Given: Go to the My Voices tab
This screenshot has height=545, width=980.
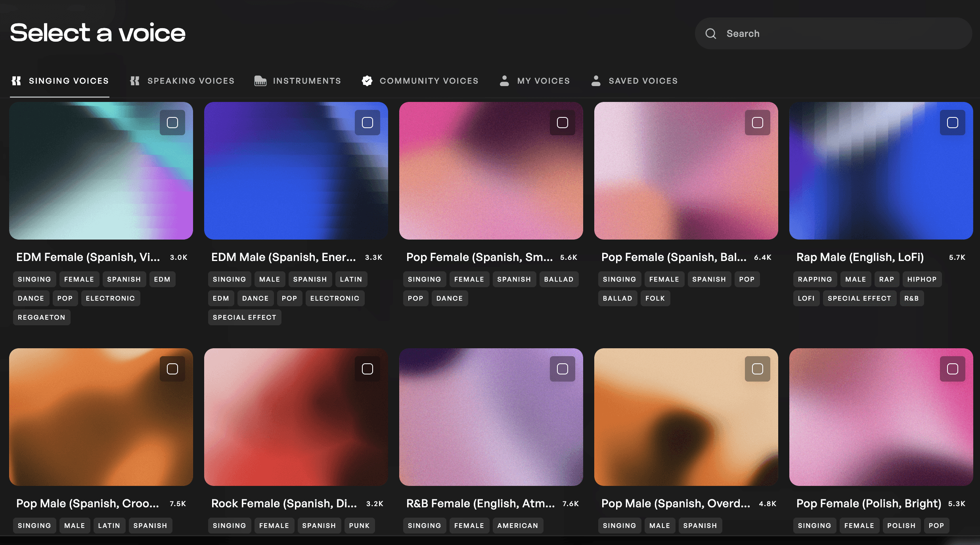Looking at the screenshot, I should [534, 81].
